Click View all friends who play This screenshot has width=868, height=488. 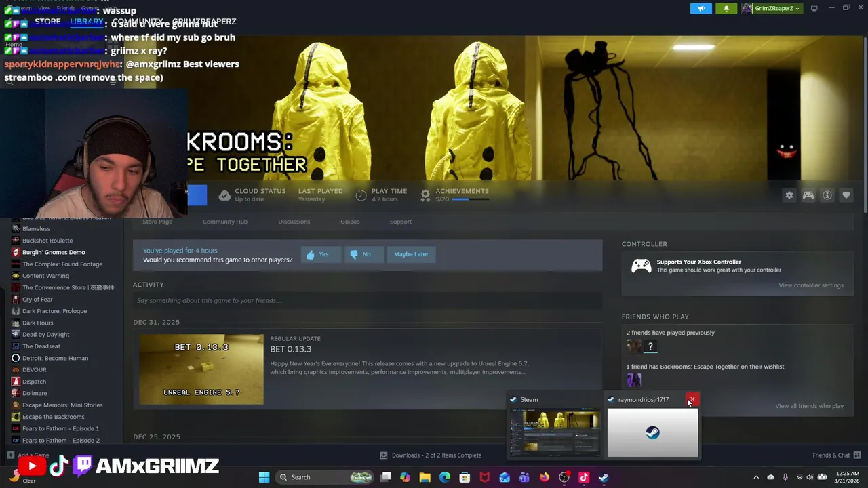809,406
